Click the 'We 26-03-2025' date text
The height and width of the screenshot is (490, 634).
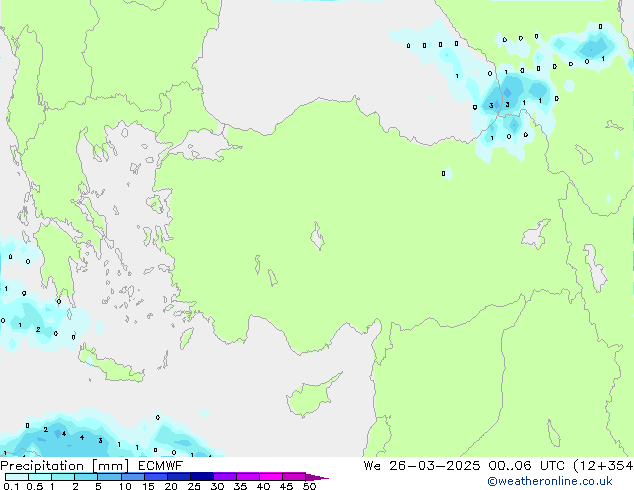point(422,466)
